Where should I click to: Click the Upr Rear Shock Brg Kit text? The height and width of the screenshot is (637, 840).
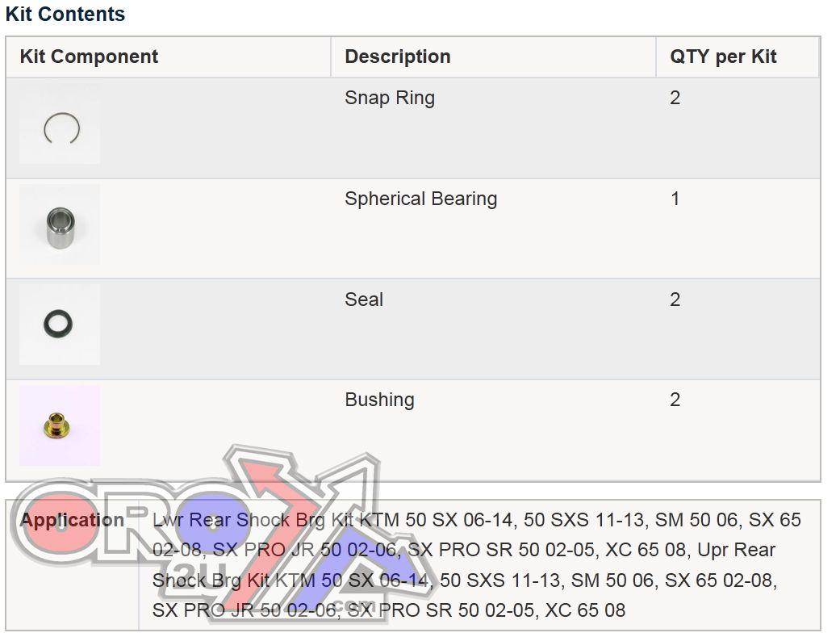point(736,551)
